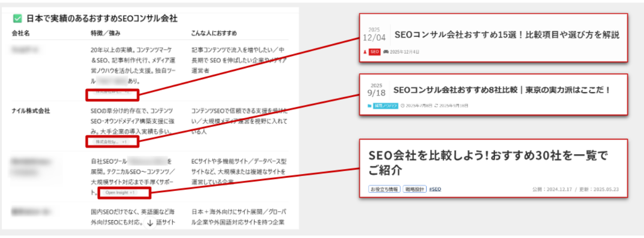Screen dimensions: 644x238
Task: Click the refresh icon next to 2025年9月18日
Action: [x=435, y=106]
